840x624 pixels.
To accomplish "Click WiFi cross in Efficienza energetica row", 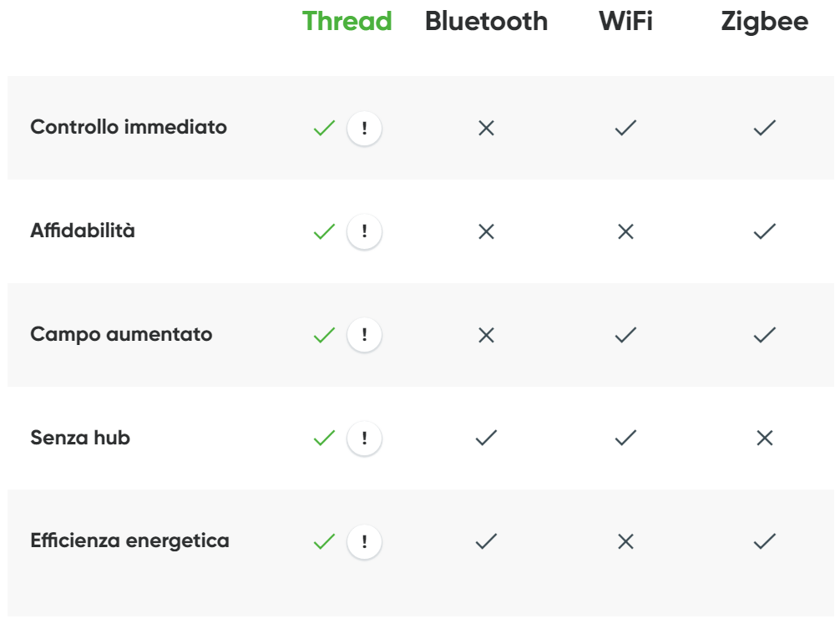I will click(x=625, y=541).
